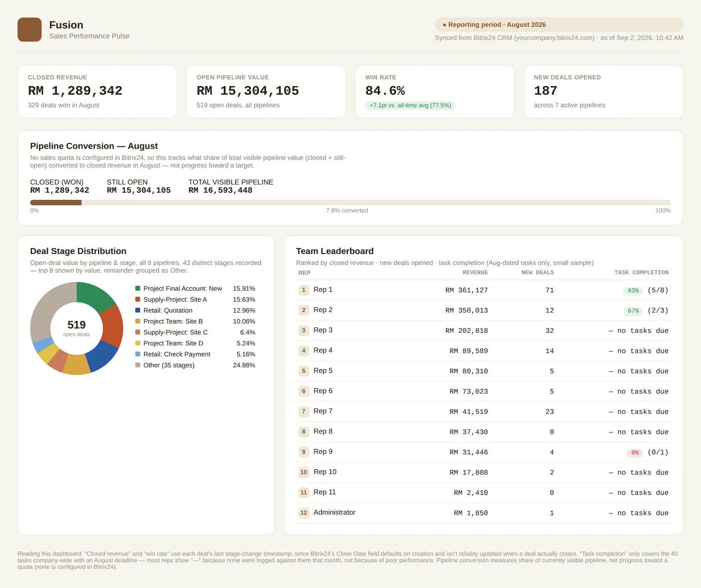Click Rep 2 revenue RM 350,013

click(467, 310)
